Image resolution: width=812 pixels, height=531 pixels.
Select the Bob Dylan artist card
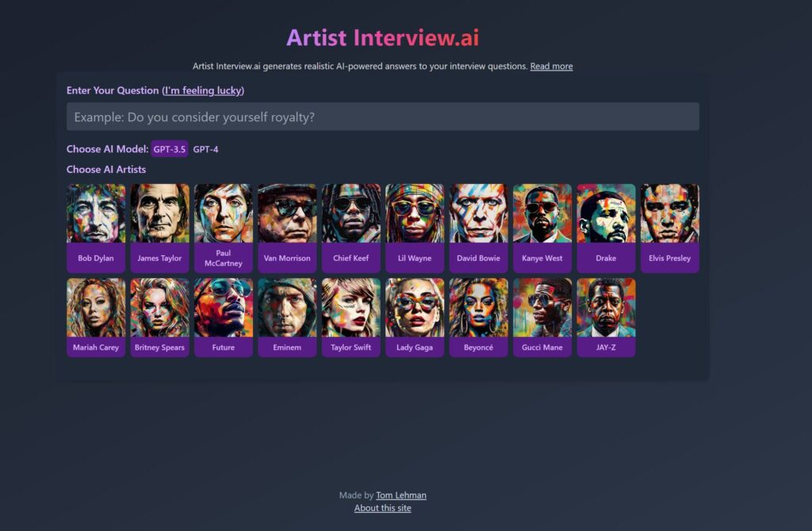pos(96,228)
